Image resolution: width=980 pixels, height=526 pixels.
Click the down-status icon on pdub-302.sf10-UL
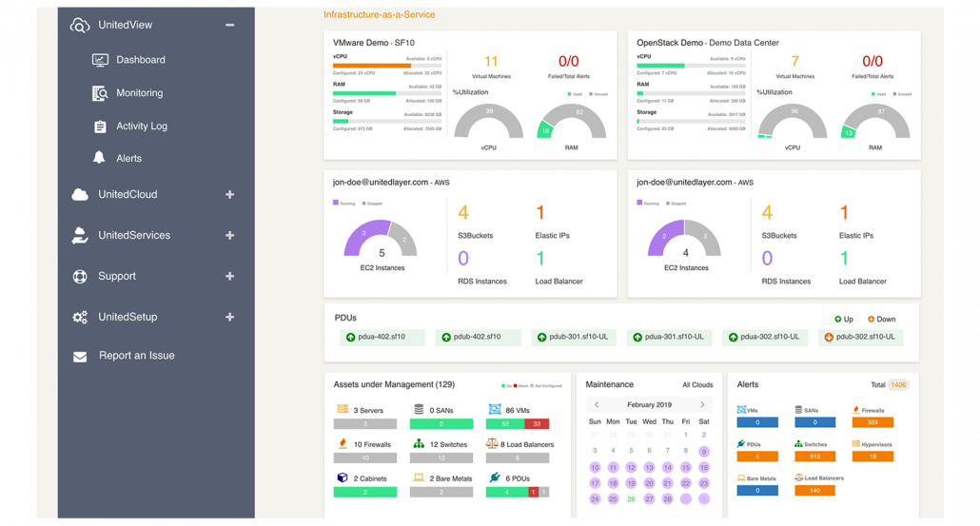tap(829, 338)
